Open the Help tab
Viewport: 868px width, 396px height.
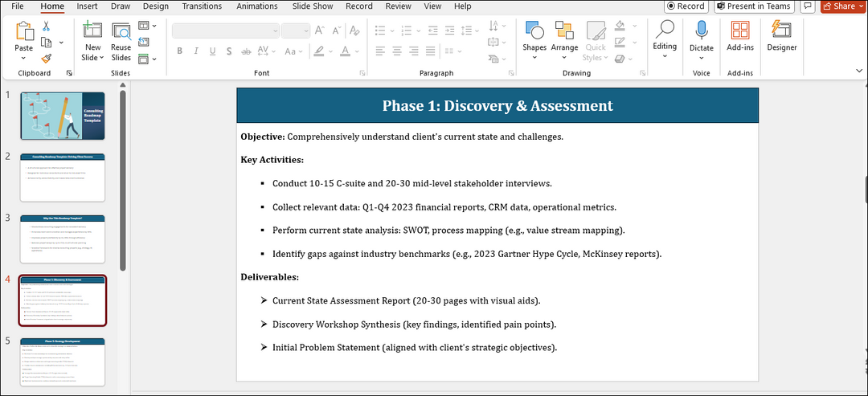coord(462,6)
